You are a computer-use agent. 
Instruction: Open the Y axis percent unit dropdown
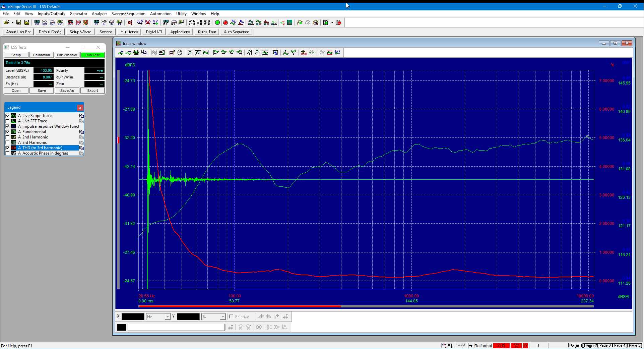point(223,317)
